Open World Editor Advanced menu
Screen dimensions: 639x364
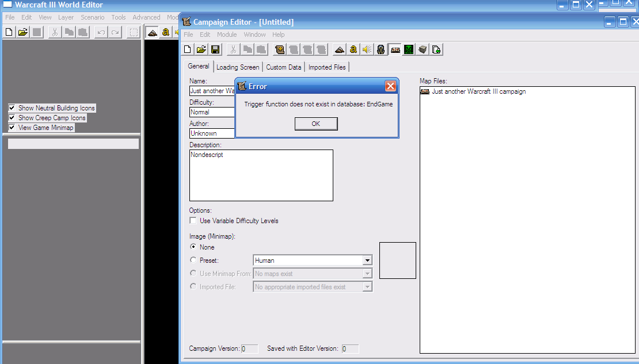pyautogui.click(x=146, y=17)
